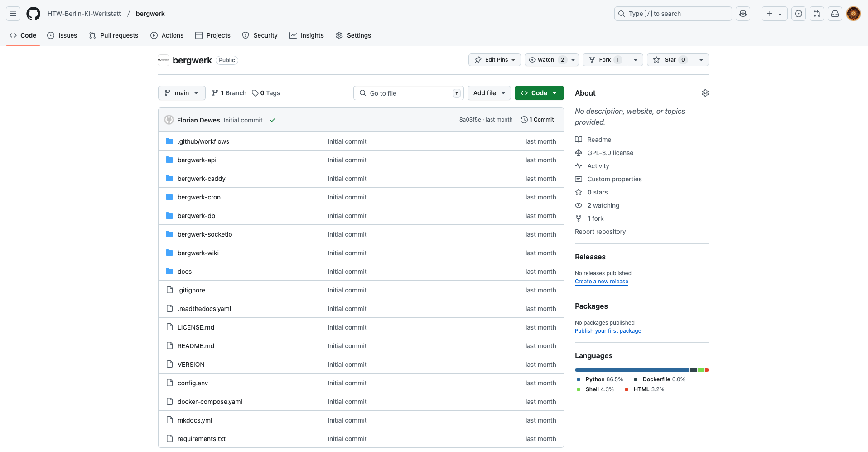Image resolution: width=868 pixels, height=452 pixels.
Task: Toggle Watch for repository notifications
Action: 546,60
